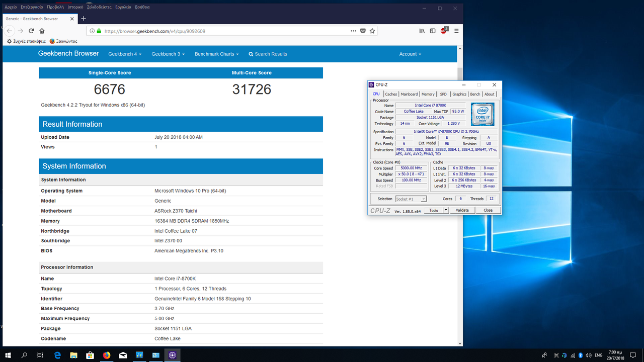The width and height of the screenshot is (644, 362).
Task: Open the taskbar clock and calendar
Action: (614, 355)
